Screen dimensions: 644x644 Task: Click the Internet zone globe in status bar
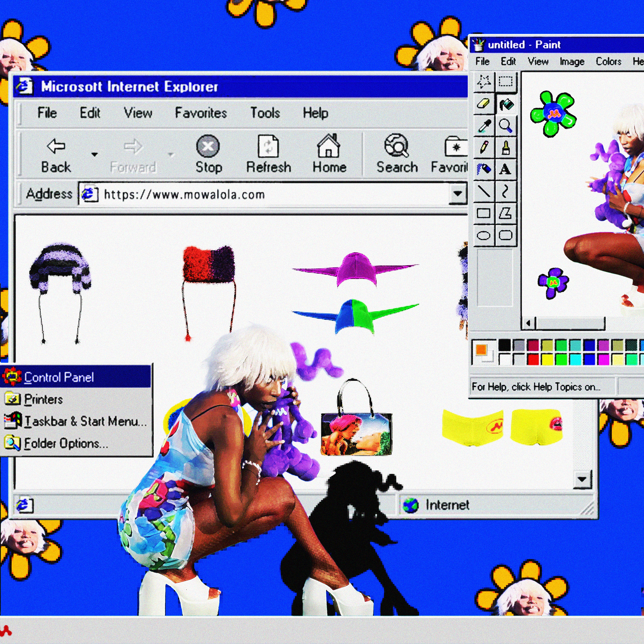(x=410, y=506)
